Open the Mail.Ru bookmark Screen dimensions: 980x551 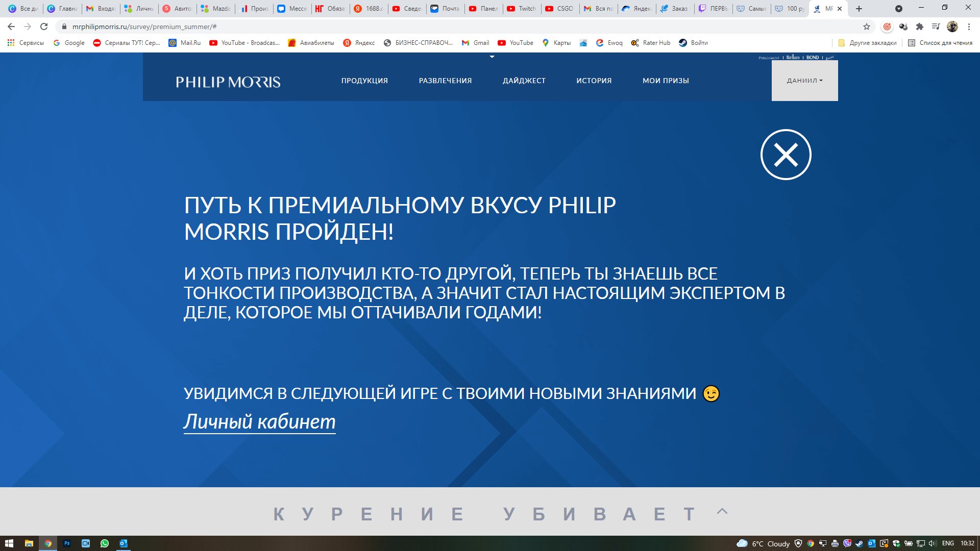tap(185, 43)
